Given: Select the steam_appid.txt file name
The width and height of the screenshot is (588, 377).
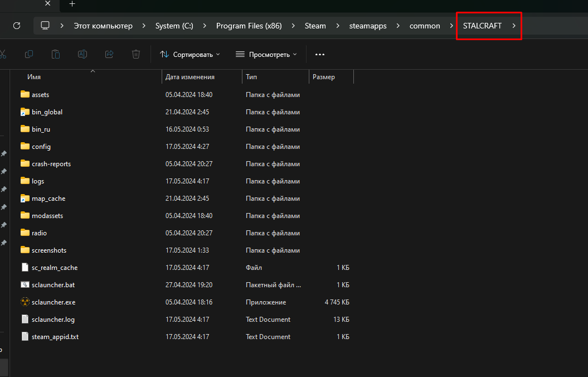Looking at the screenshot, I should point(55,336).
